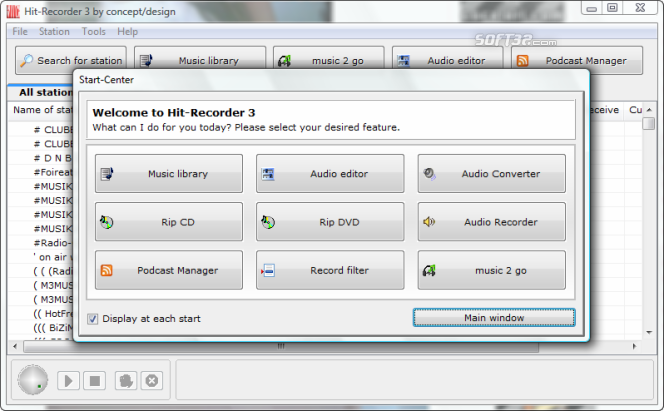This screenshot has width=664, height=411.
Task: Open Audio editor from Start-Center
Action: click(330, 174)
